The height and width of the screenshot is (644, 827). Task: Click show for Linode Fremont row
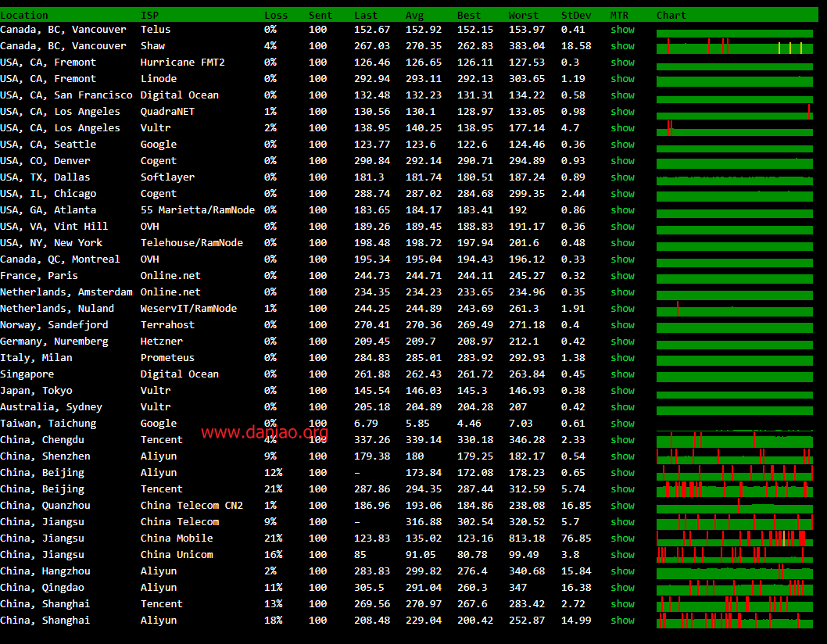coord(622,79)
